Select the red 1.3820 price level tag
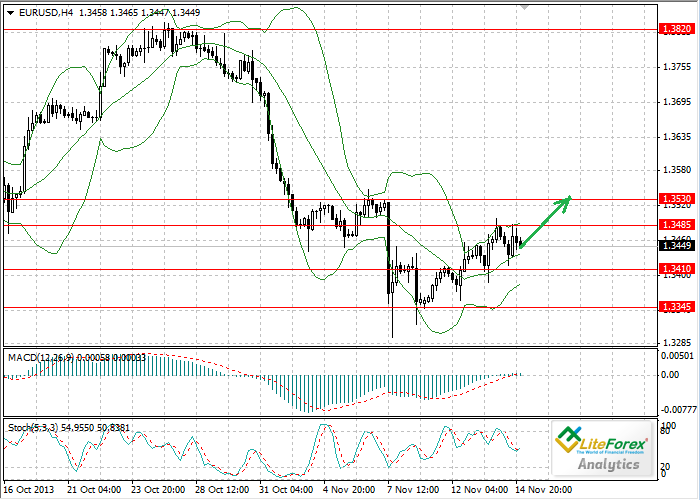This screenshot has width=700, height=500. [675, 30]
